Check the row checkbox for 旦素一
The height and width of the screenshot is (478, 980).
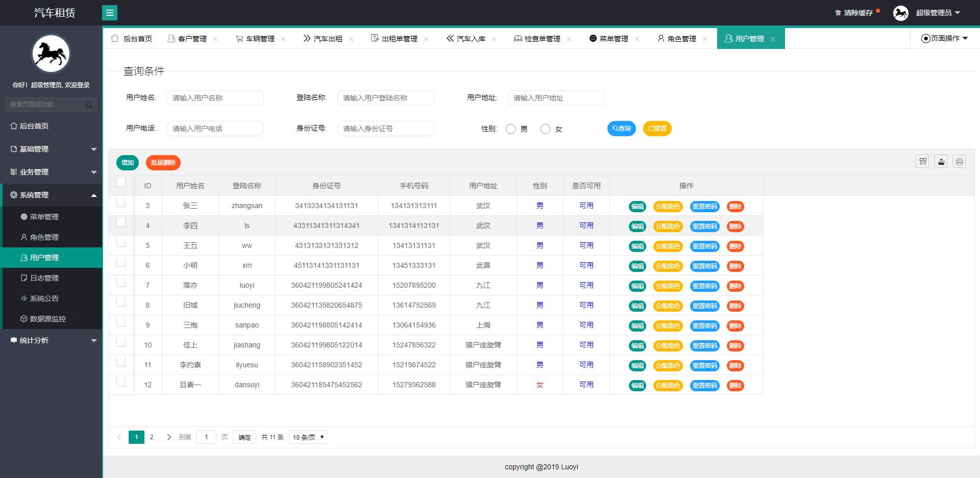point(121,382)
